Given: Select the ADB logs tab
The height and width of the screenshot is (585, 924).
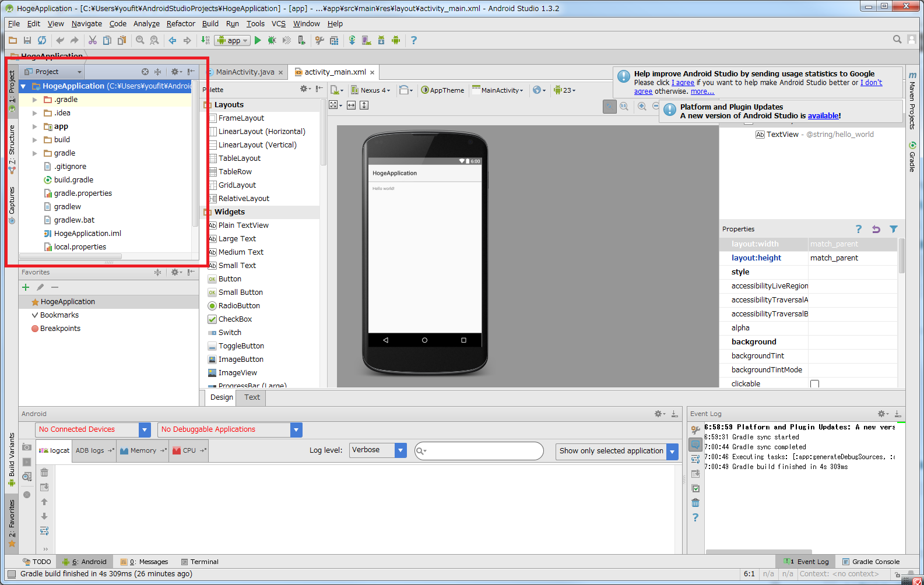Looking at the screenshot, I should [93, 450].
